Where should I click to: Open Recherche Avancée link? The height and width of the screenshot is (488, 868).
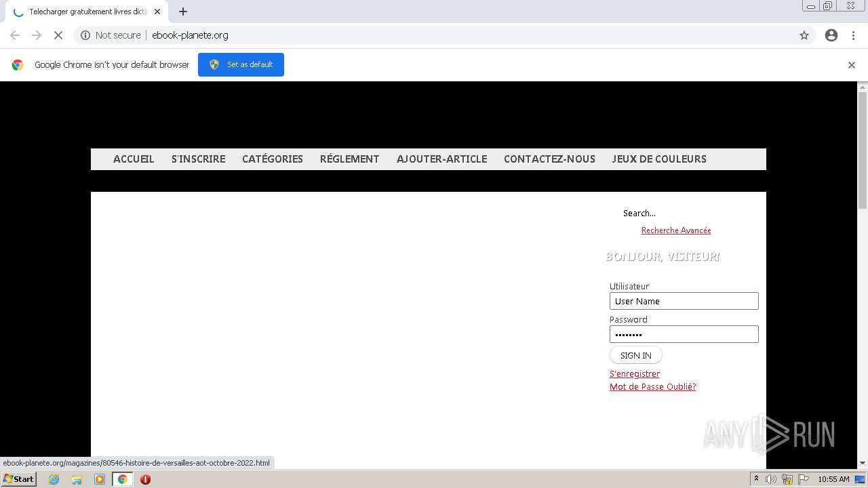pos(676,230)
